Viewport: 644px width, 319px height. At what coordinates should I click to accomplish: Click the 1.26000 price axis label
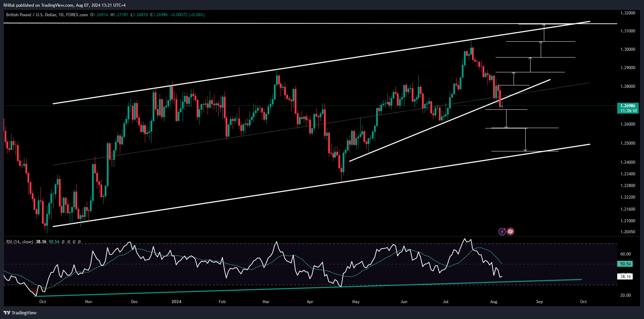click(628, 124)
